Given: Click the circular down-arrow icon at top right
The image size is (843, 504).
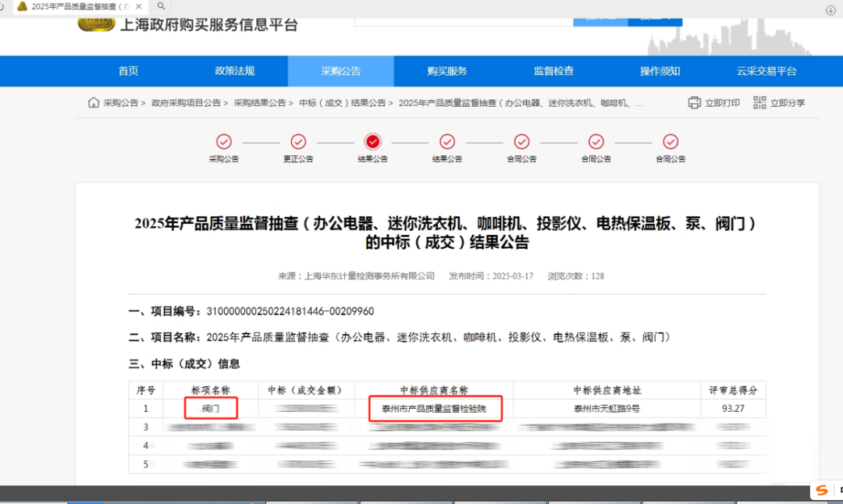Looking at the screenshot, I should pyautogui.click(x=829, y=10).
